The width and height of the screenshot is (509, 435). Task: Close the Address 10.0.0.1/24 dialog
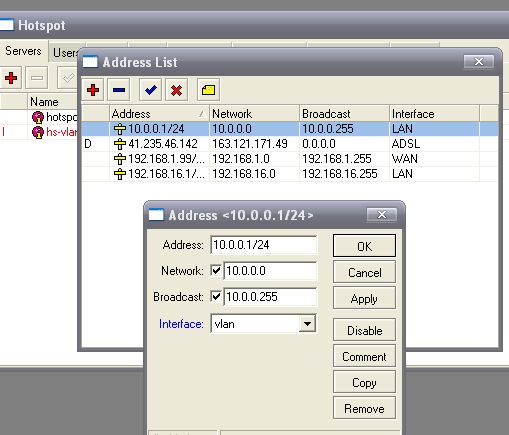coord(382,215)
